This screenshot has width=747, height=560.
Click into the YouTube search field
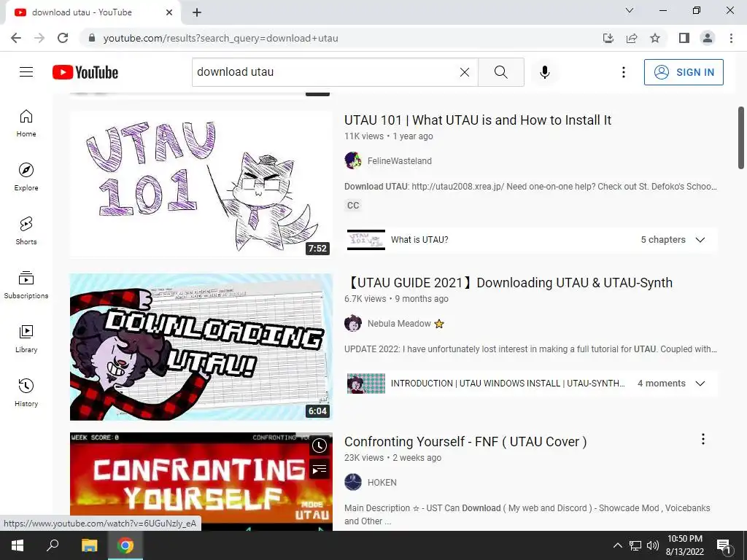(x=326, y=72)
